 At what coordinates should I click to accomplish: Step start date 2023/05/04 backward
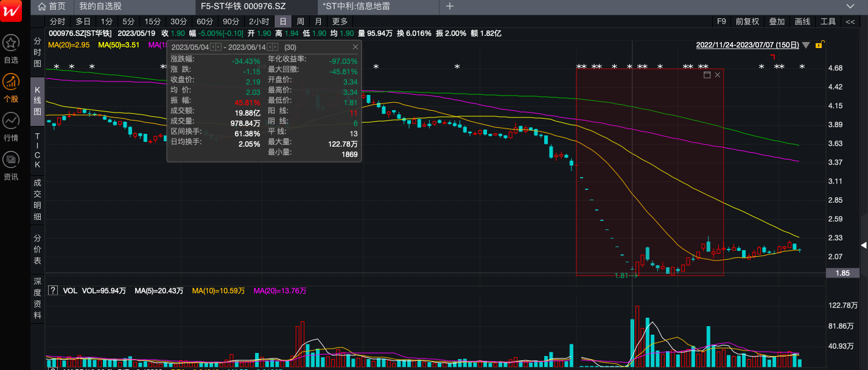coord(212,47)
